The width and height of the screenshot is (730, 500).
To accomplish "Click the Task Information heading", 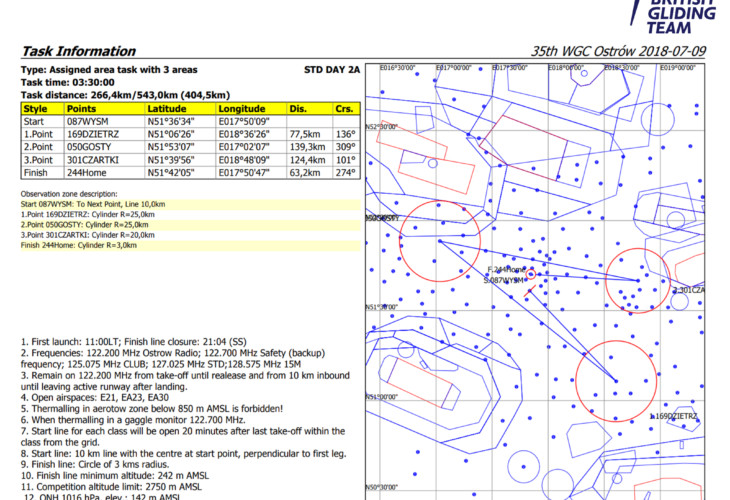I will 78,51.
